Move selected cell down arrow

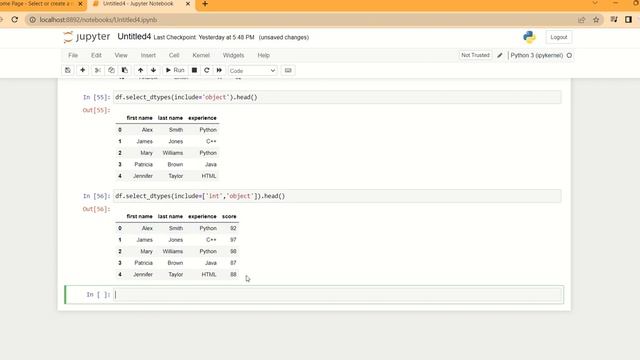pos(153,70)
